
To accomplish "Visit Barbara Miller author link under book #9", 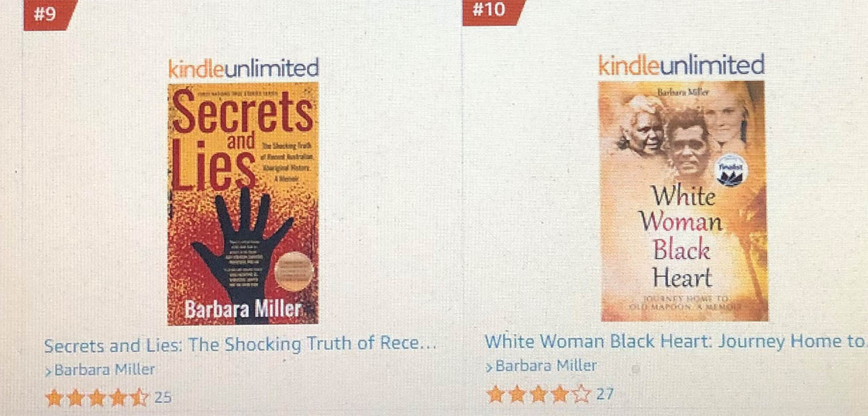I will click(104, 370).
